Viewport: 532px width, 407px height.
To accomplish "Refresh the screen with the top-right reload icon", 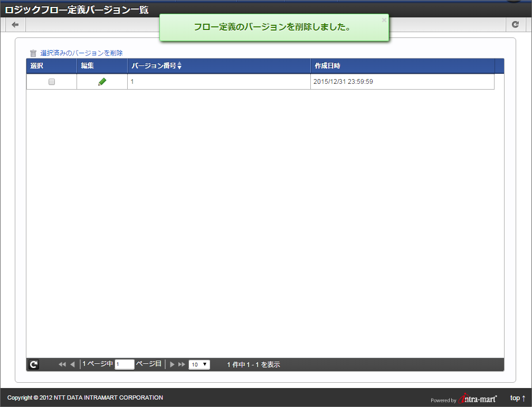I will pyautogui.click(x=516, y=24).
